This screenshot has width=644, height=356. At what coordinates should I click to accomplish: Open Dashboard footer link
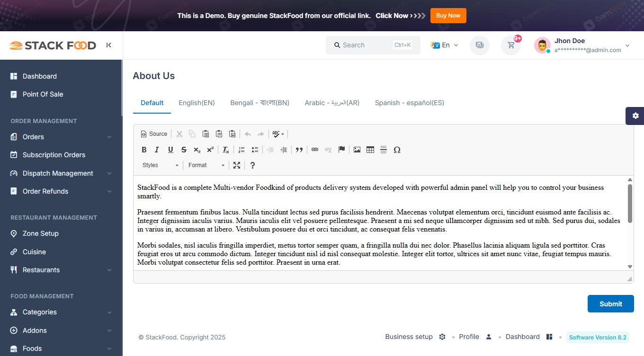[x=529, y=337]
